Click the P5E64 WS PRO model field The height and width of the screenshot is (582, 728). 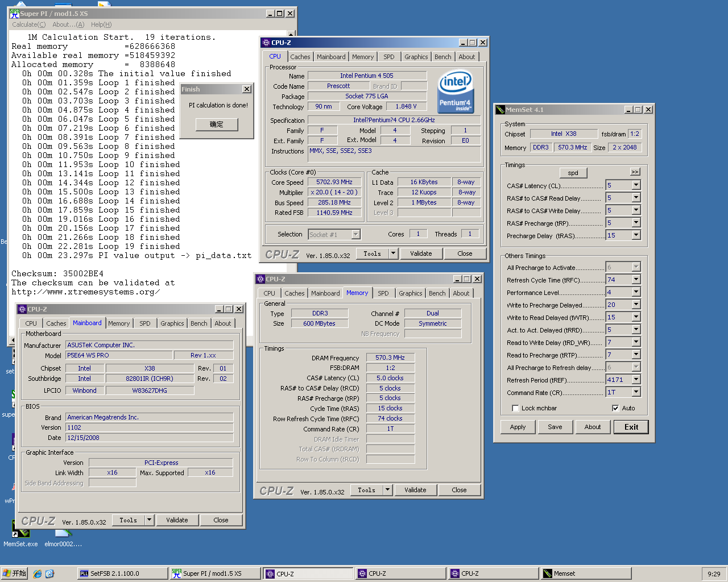tap(119, 355)
